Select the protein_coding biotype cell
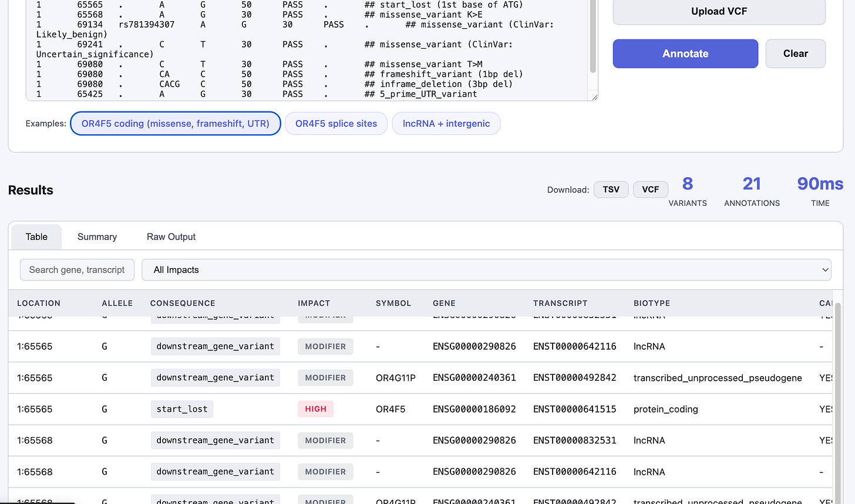The image size is (855, 504). [x=666, y=409]
